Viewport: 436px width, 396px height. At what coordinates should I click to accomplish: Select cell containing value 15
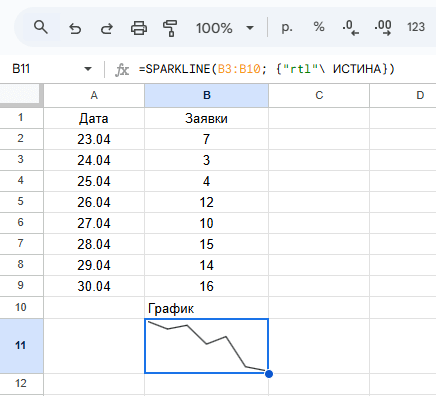point(207,244)
